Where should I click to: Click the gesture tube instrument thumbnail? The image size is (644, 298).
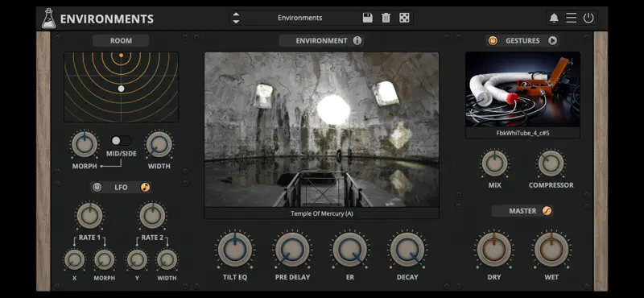tap(522, 89)
